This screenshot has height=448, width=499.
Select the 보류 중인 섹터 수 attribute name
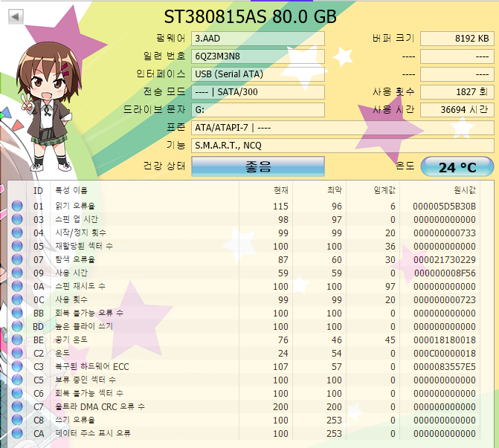coord(86,380)
